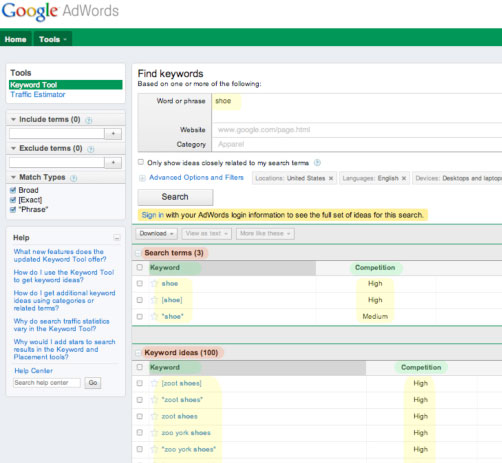Open the More like these dropdown

point(265,234)
